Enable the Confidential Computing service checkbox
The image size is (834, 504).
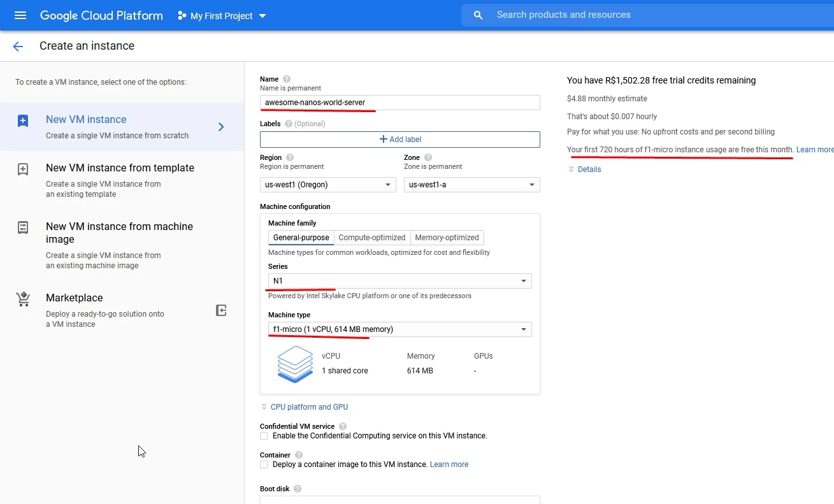(x=264, y=436)
